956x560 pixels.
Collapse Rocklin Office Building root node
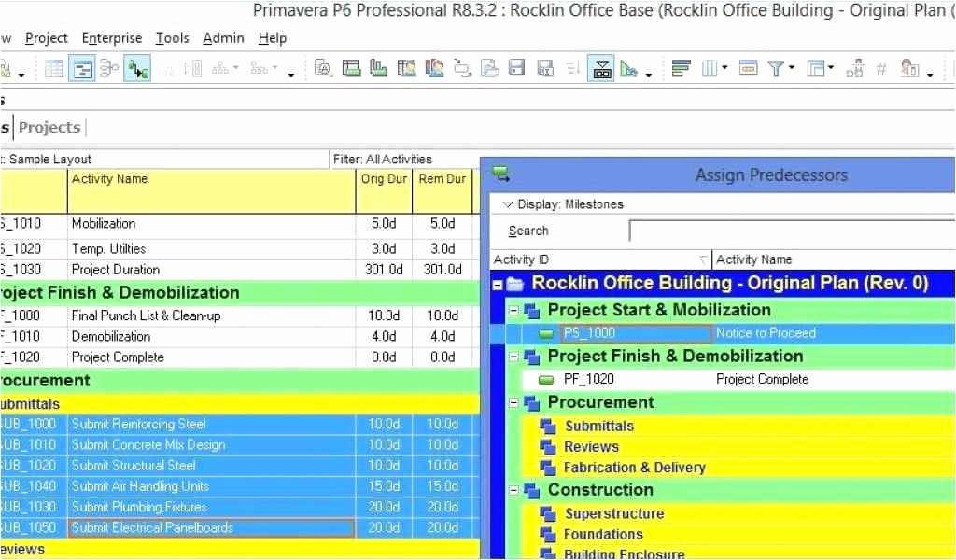(x=499, y=284)
